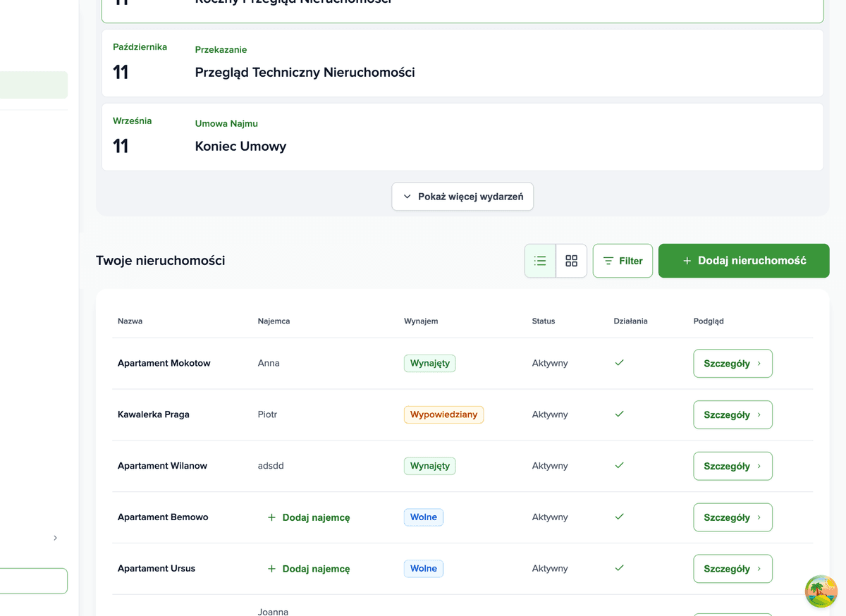Open Przegląd Techniczny Nieruchomości event card
Viewport: 846px width, 616px height.
coord(462,63)
